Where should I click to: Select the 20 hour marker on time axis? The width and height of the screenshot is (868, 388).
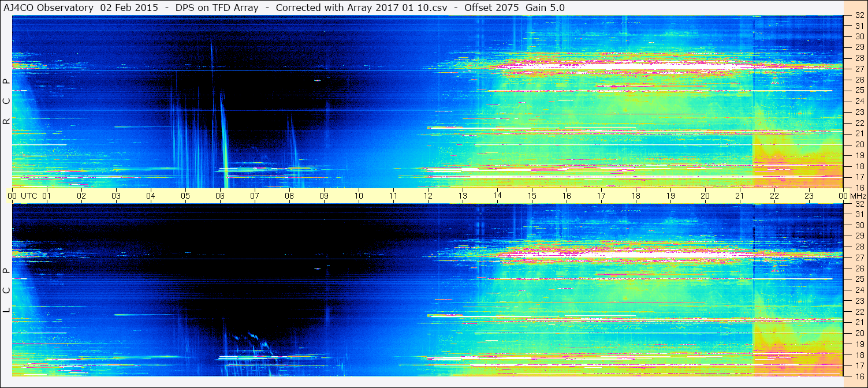point(705,196)
